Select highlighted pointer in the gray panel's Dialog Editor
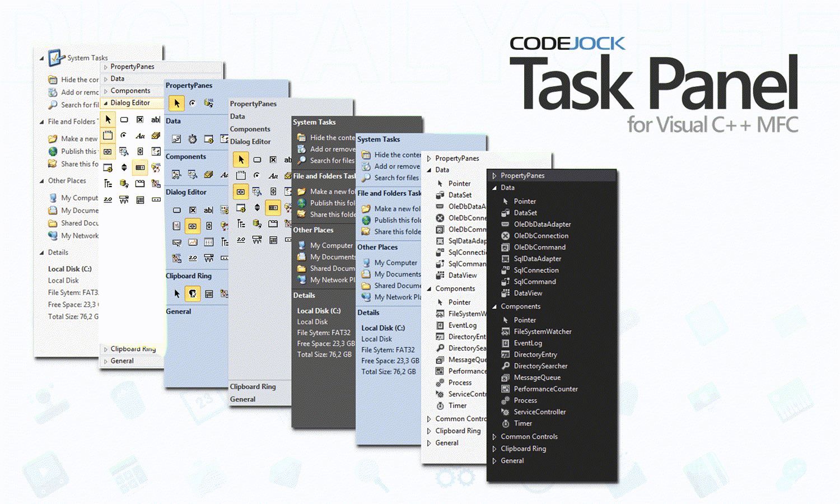 click(241, 159)
